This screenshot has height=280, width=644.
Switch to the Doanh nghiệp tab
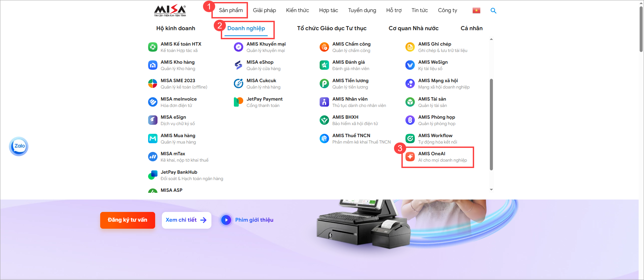click(x=246, y=29)
